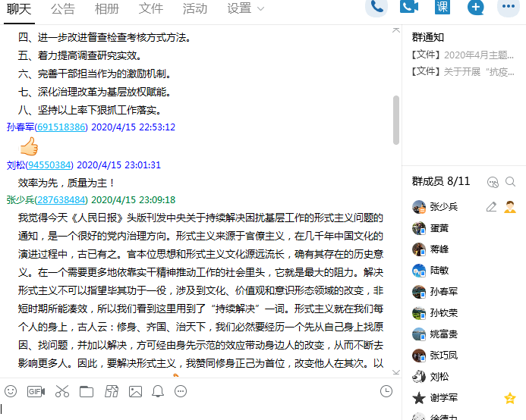The width and height of the screenshot is (526, 420).
Task: Open the 文件 tab
Action: [x=151, y=8]
